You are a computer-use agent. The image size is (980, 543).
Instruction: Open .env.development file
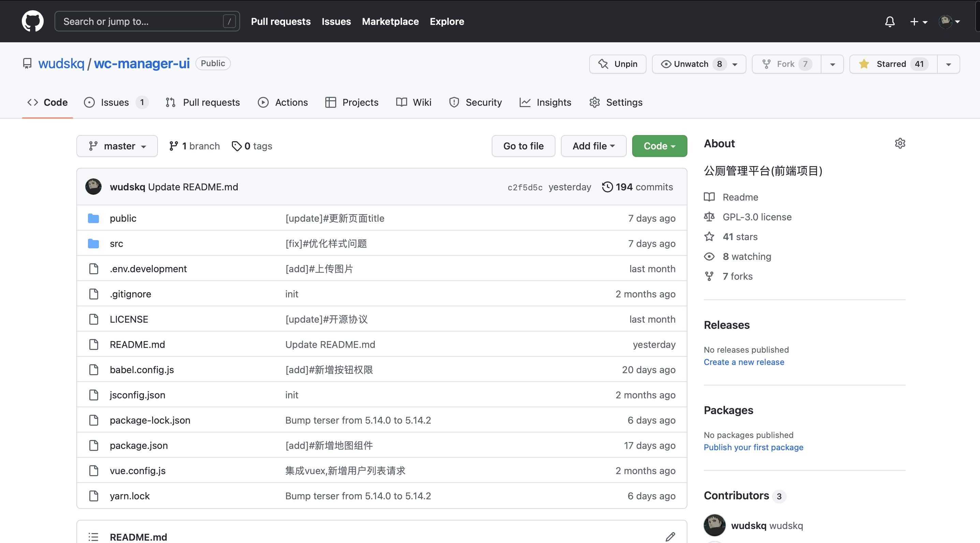pyautogui.click(x=148, y=269)
